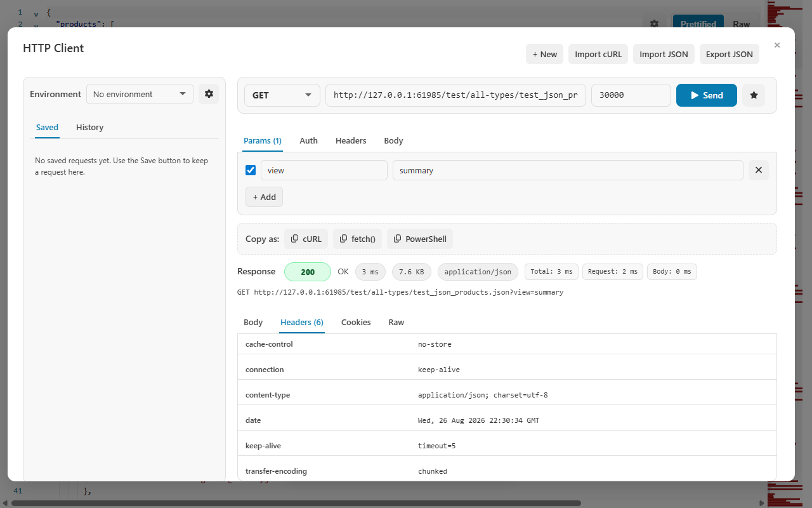812x508 pixels.
Task: Select the content-type header name
Action: 268,395
